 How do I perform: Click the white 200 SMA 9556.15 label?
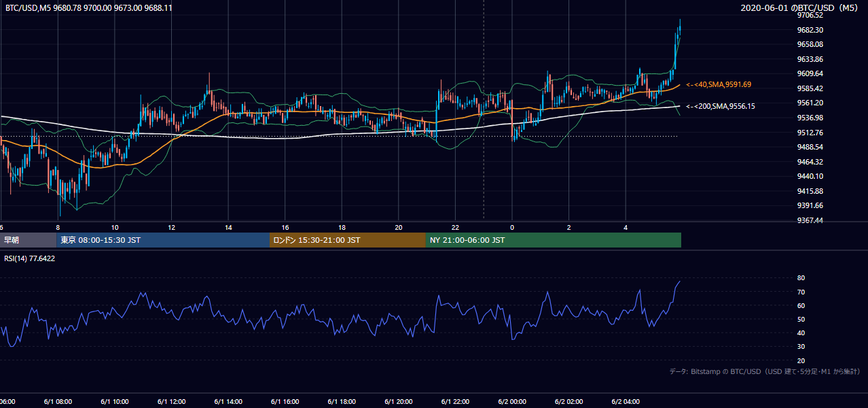(721, 106)
